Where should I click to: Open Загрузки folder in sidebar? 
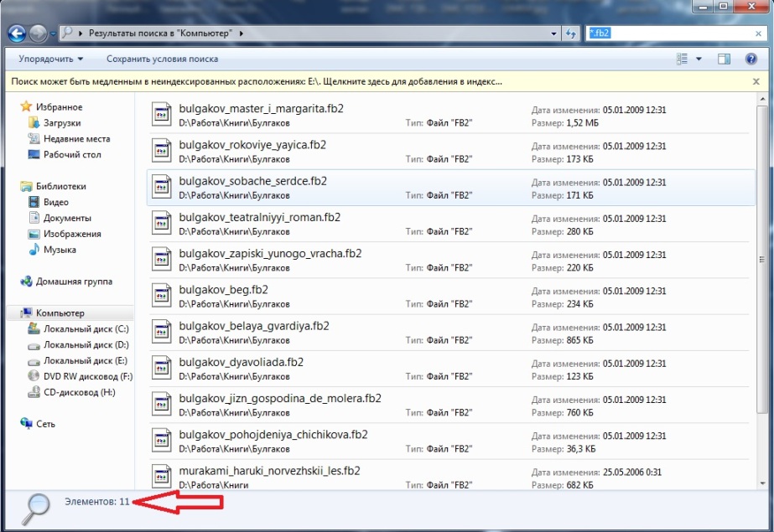click(61, 123)
